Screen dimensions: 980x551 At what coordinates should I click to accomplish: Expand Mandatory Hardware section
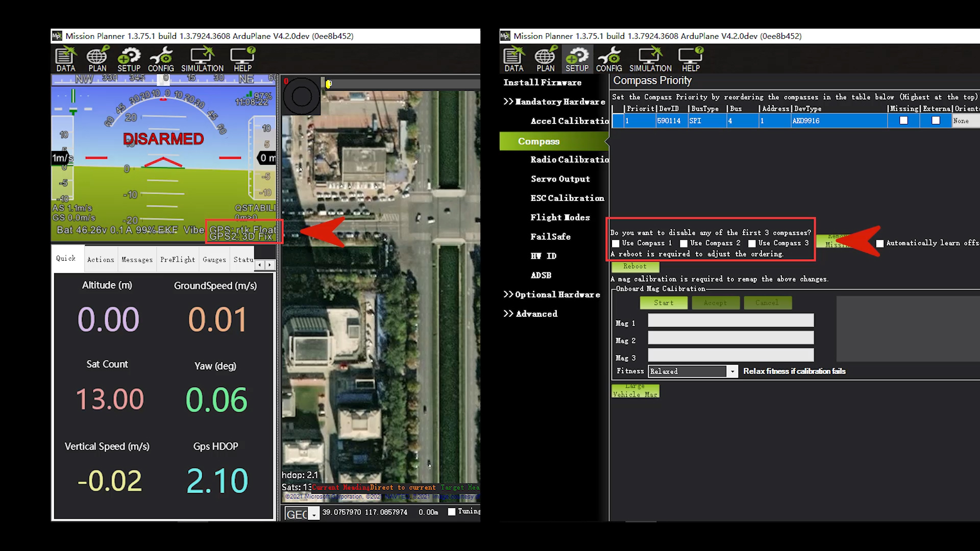tap(554, 102)
